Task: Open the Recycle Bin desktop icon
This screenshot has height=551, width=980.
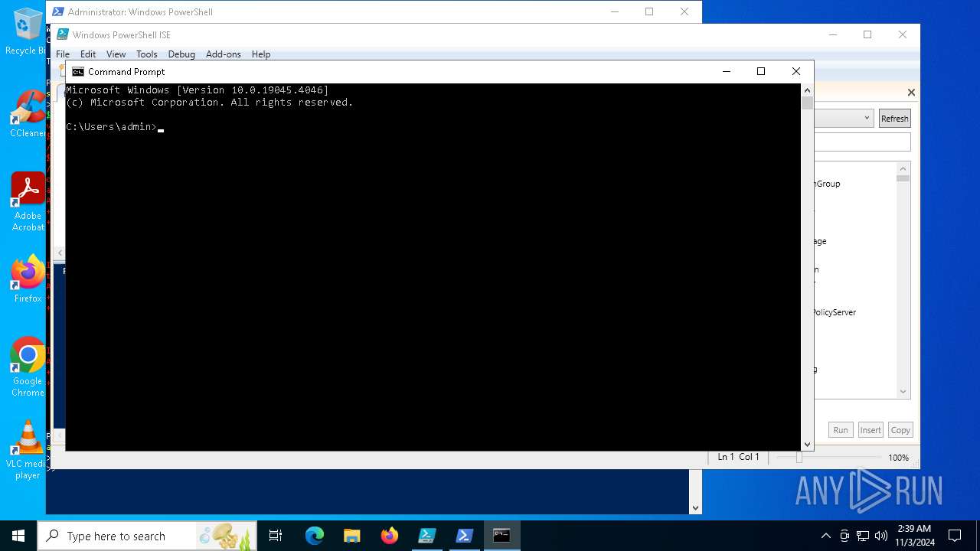Action: click(x=27, y=31)
